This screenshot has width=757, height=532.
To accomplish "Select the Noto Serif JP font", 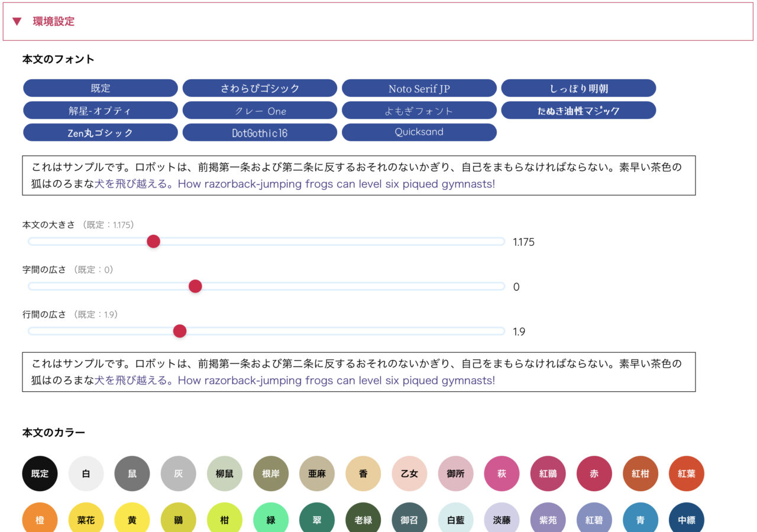I will [x=419, y=87].
